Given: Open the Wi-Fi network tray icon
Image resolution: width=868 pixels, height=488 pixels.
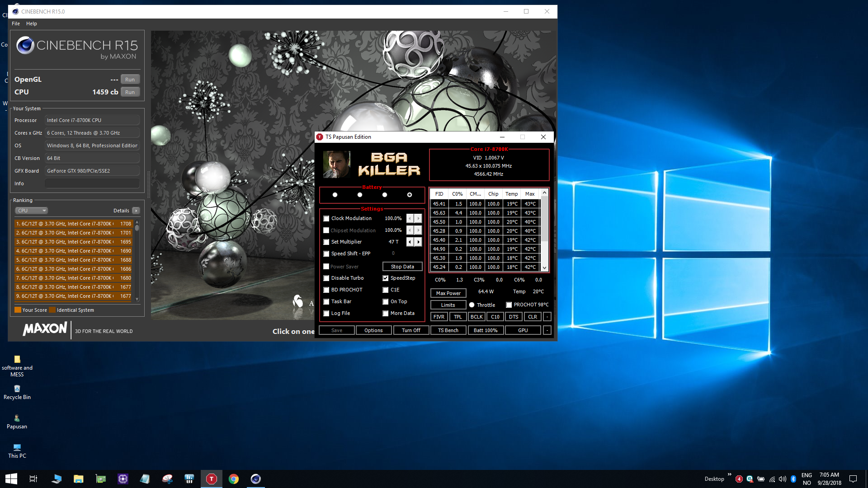Looking at the screenshot, I should [772, 479].
